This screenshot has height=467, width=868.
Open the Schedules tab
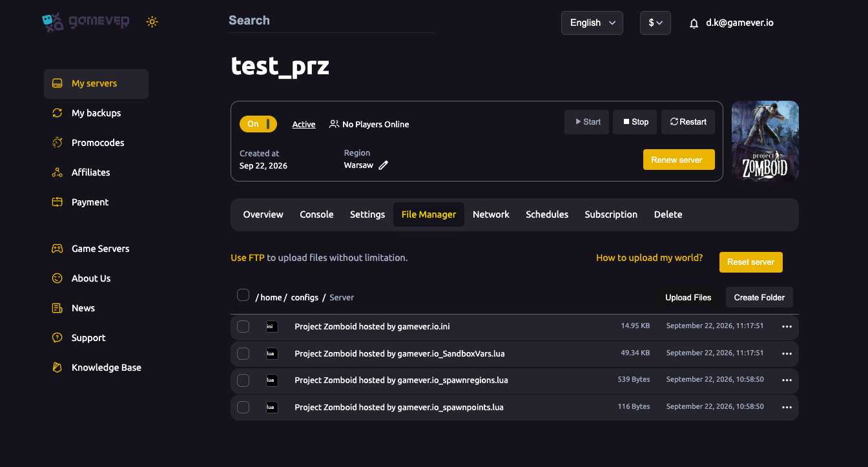tap(547, 214)
